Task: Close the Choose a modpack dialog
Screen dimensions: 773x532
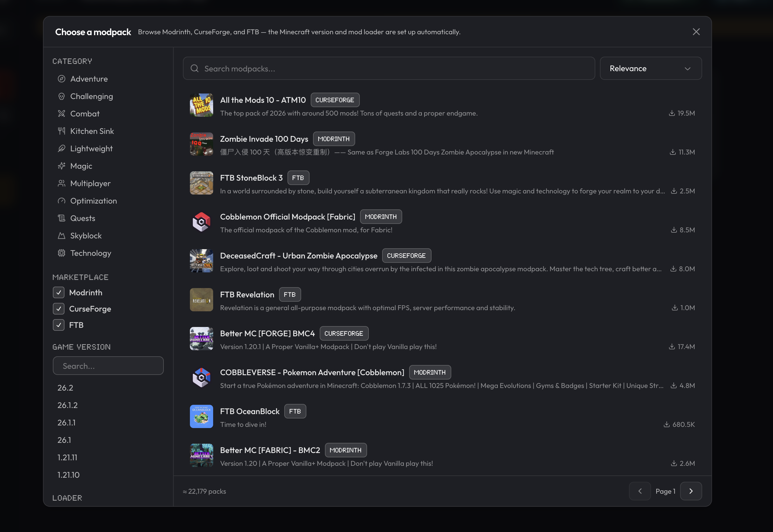Action: (x=696, y=32)
